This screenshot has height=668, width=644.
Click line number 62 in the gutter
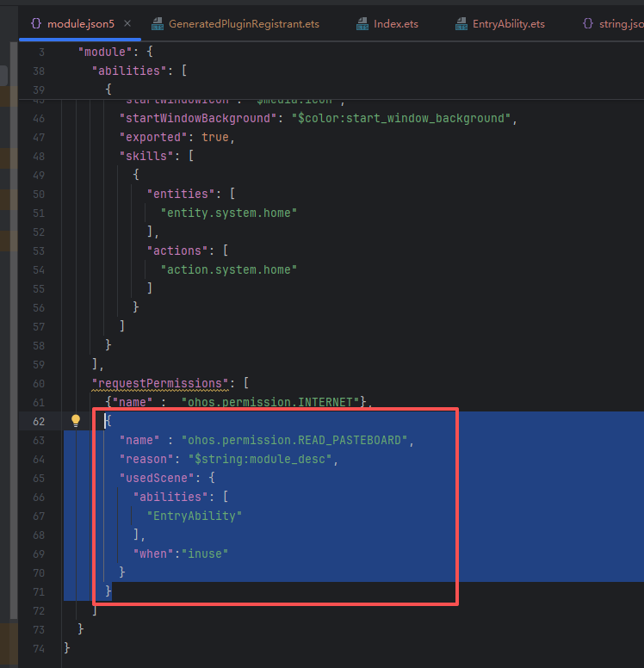click(x=39, y=421)
